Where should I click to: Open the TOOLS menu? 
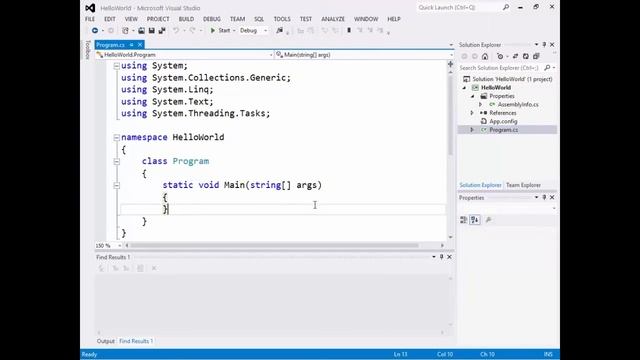point(282,19)
